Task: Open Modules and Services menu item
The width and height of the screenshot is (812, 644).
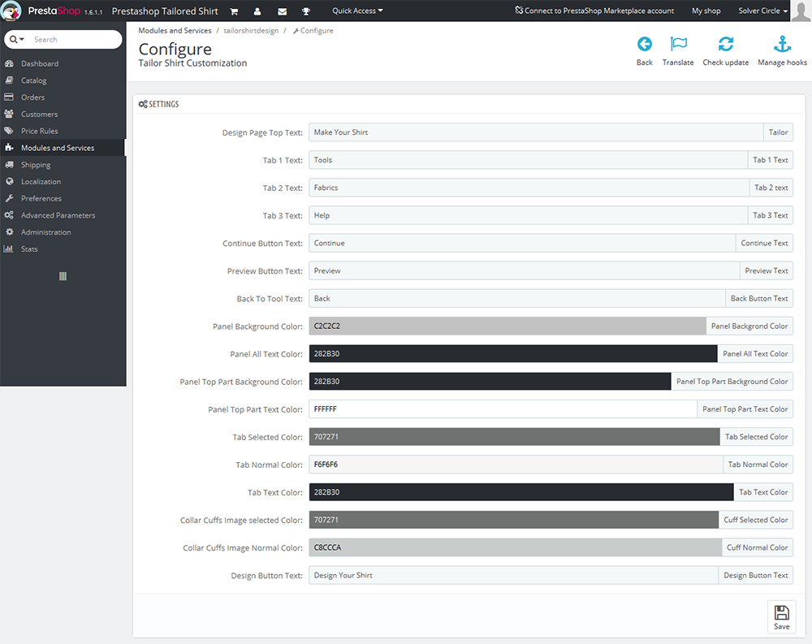Action: click(63, 148)
